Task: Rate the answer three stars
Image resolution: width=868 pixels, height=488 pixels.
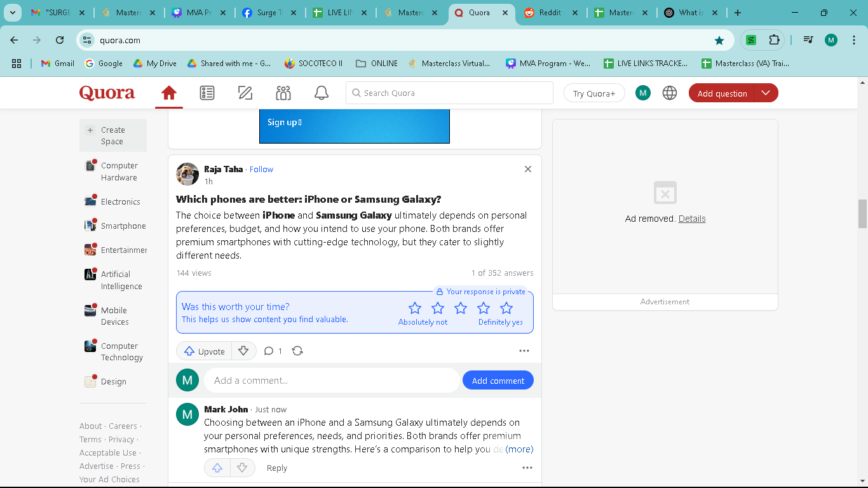Action: (x=461, y=308)
